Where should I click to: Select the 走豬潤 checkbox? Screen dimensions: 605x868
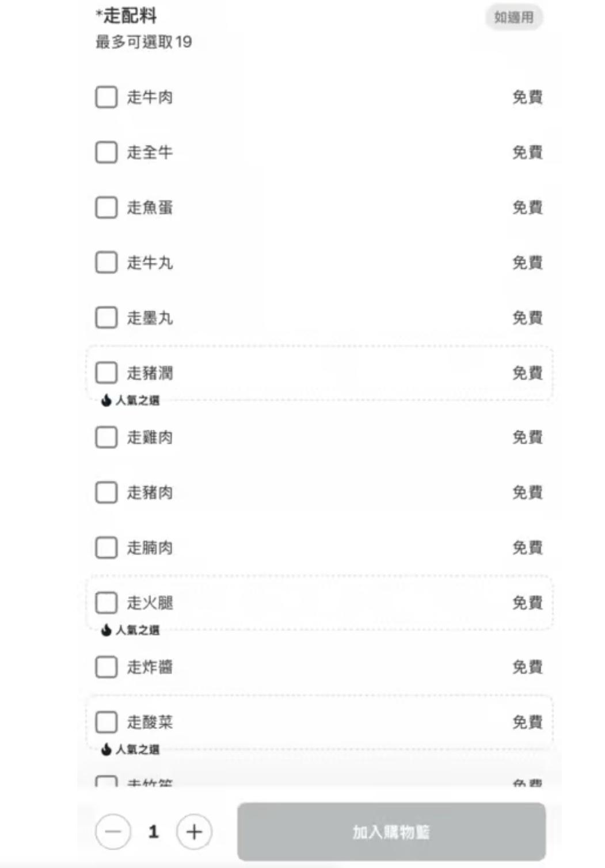[106, 373]
